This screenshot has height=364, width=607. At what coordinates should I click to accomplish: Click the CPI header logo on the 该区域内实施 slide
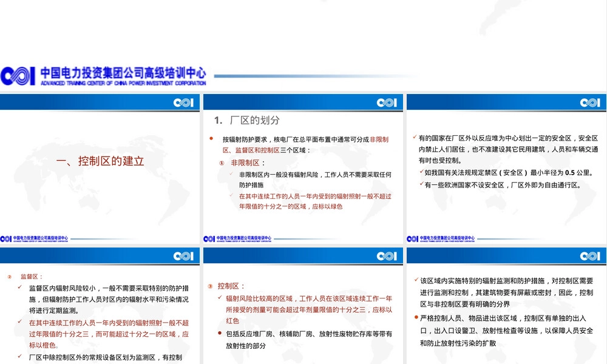point(590,256)
